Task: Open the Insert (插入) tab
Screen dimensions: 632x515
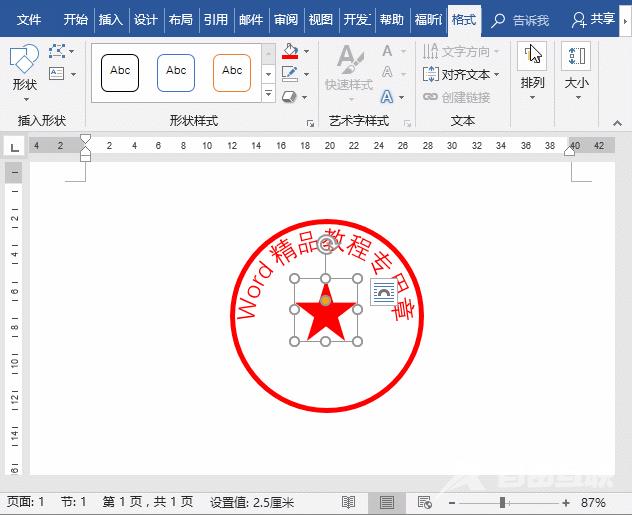Action: 110,19
